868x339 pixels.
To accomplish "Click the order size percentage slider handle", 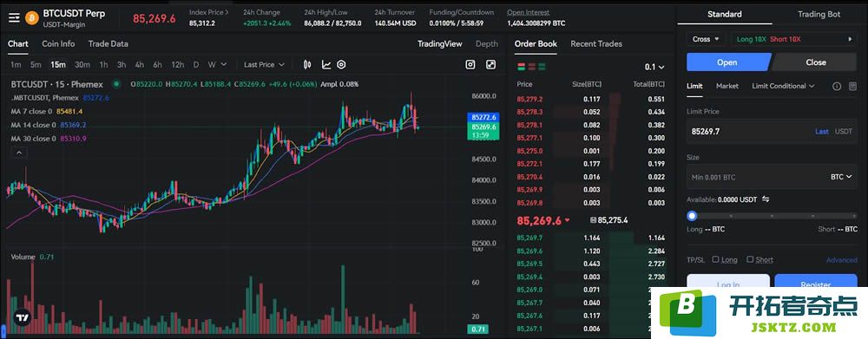I will [x=692, y=216].
